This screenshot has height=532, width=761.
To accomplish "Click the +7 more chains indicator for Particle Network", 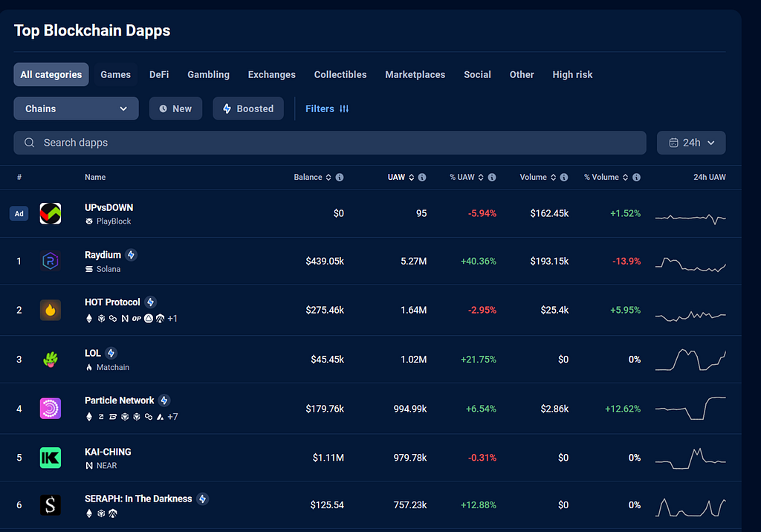I will click(x=172, y=417).
